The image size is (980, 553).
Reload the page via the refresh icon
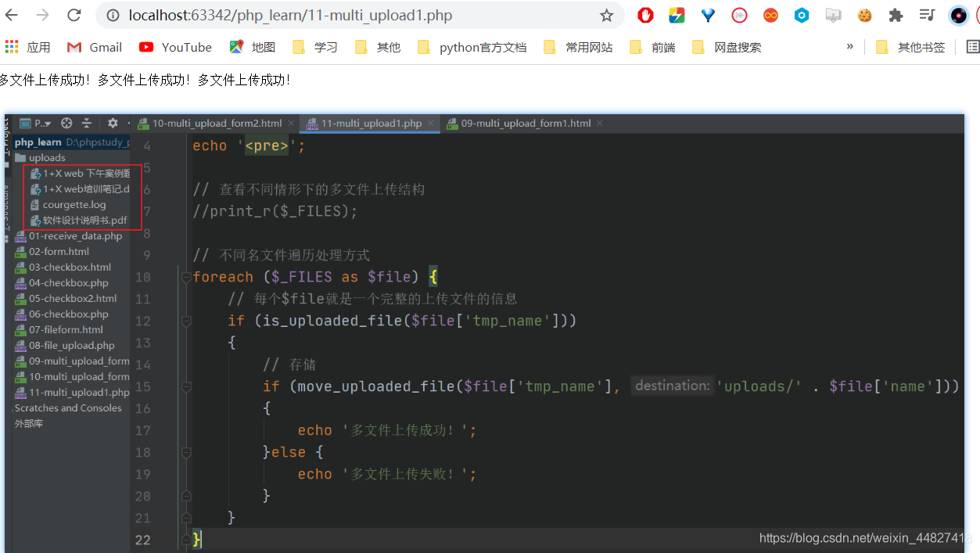pyautogui.click(x=73, y=15)
